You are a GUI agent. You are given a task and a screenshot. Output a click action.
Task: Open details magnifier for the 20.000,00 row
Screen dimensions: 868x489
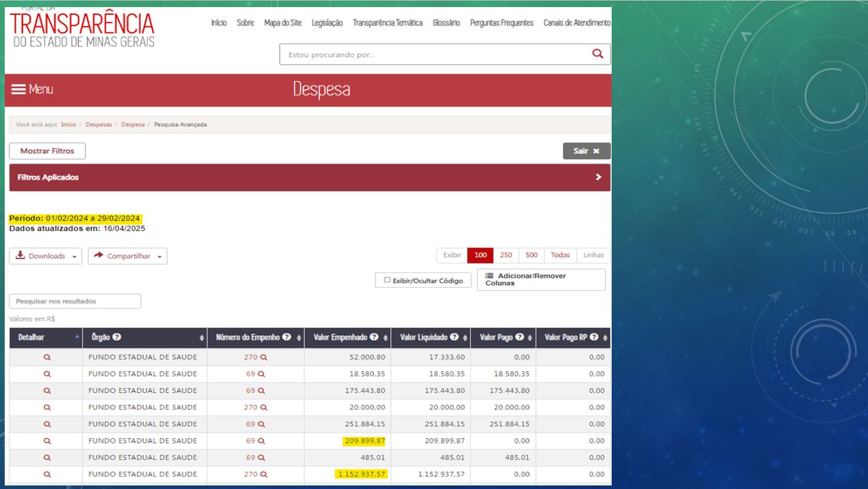pyautogui.click(x=47, y=407)
